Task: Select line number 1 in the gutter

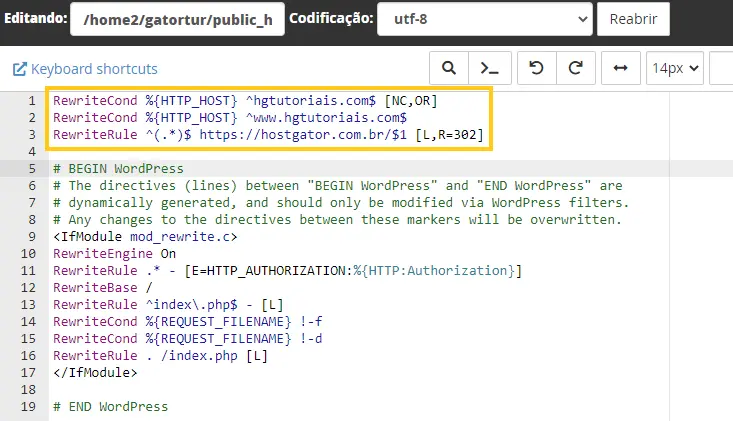Action: click(x=32, y=101)
